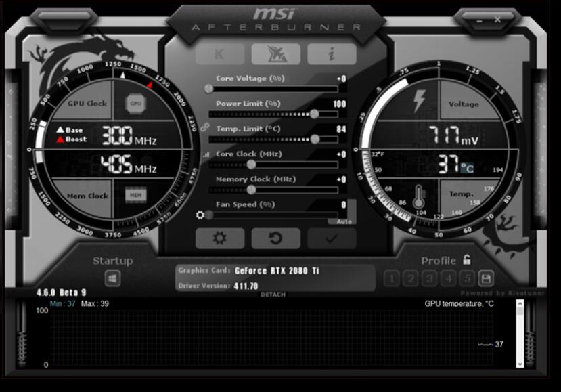Toggle the power and temp link icon
The image size is (561, 392).
tap(204, 127)
